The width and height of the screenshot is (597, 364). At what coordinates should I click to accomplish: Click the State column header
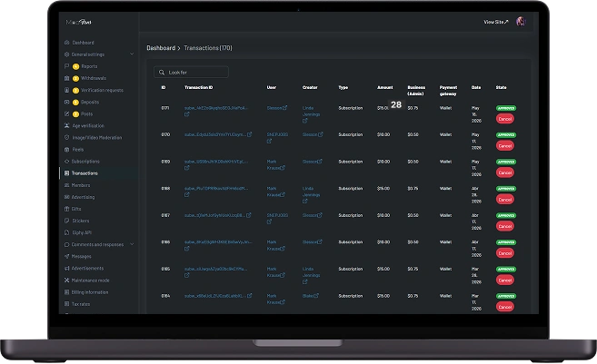tap(501, 87)
